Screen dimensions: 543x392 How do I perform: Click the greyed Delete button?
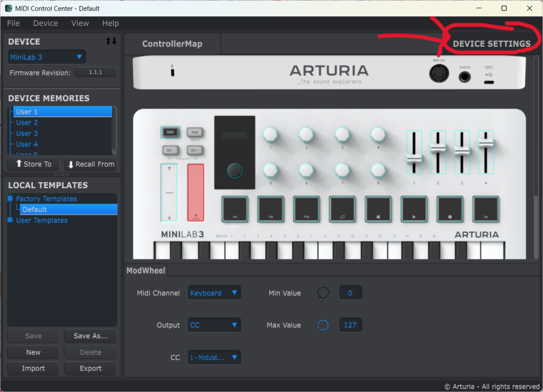point(91,352)
